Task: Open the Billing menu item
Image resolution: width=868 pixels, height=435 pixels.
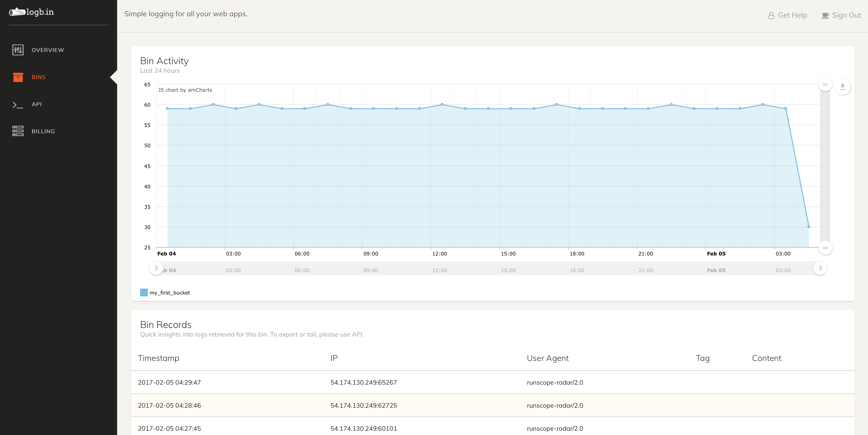Action: tap(43, 131)
